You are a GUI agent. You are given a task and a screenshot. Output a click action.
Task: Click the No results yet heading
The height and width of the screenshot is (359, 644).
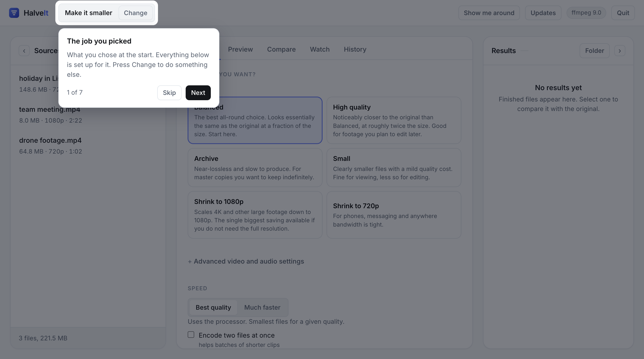(558, 88)
